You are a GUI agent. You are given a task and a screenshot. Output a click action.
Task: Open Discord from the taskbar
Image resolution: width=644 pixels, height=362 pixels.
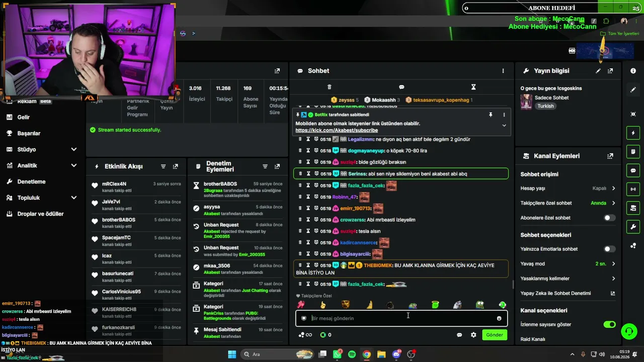click(x=396, y=354)
